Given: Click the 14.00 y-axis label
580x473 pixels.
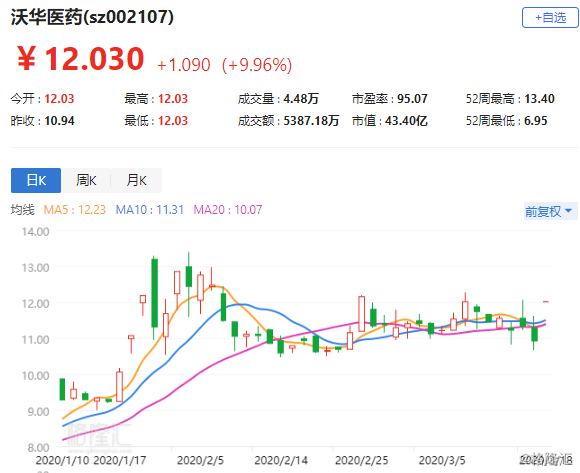Looking at the screenshot, I should point(36,232).
